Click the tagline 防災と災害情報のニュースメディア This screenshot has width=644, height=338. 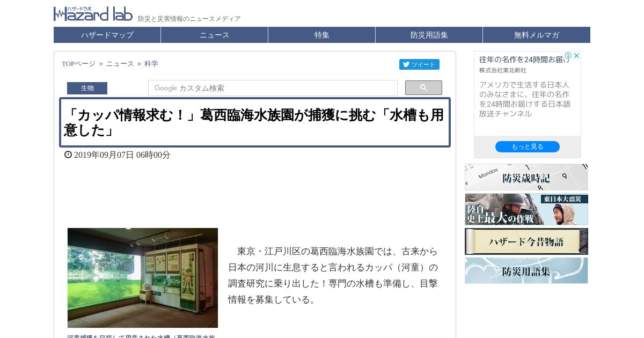click(189, 19)
